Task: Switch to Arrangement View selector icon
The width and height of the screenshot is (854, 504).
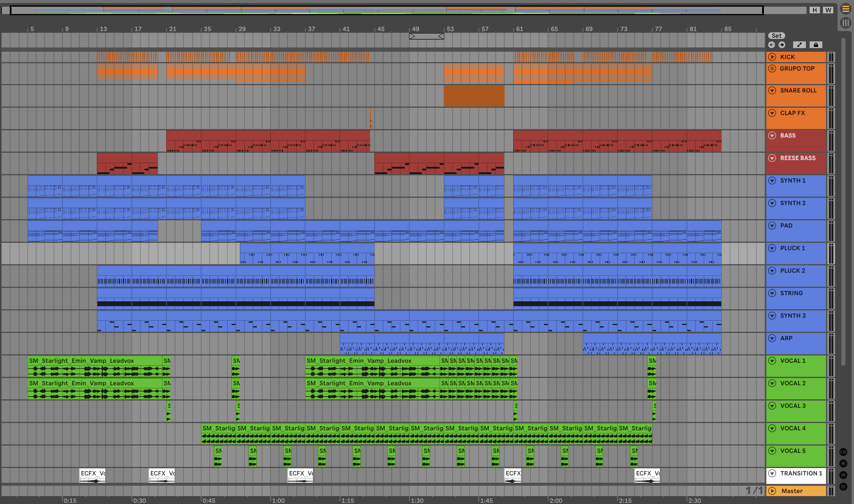Action: [x=845, y=9]
